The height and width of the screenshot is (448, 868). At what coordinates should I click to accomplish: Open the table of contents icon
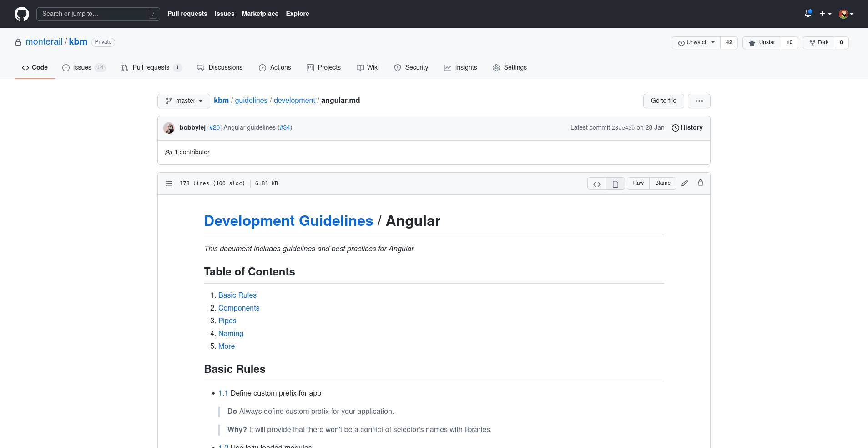point(169,183)
